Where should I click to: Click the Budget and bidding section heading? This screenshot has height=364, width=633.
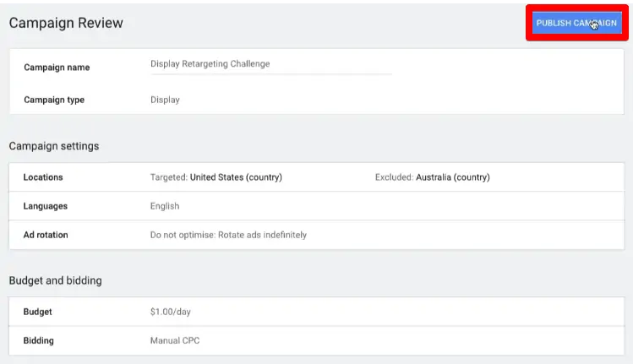(x=56, y=280)
